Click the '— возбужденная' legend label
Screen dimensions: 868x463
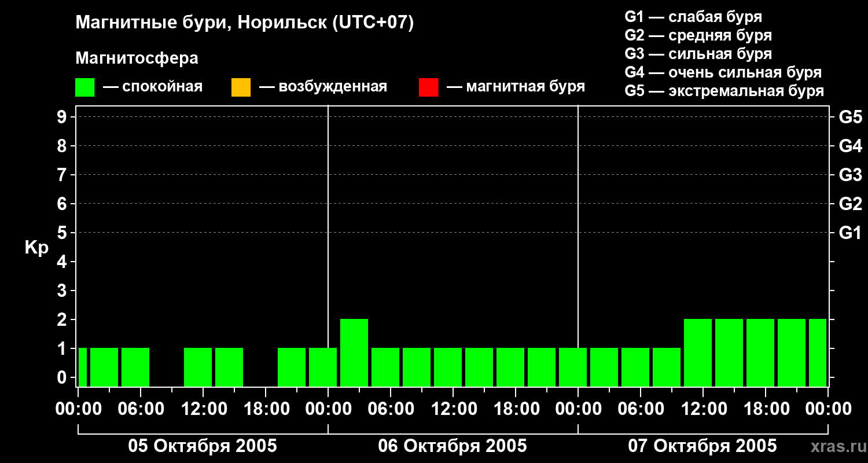(x=323, y=87)
